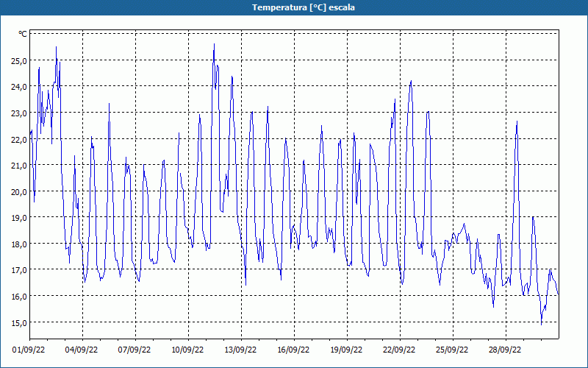
Task: Select the 16,0 y-axis label
Action: point(19,297)
